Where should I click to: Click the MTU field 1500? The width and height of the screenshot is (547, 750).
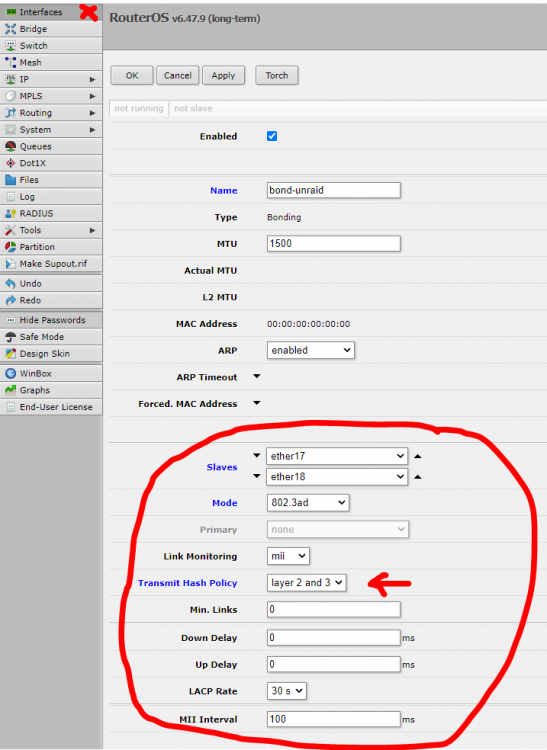(x=334, y=243)
